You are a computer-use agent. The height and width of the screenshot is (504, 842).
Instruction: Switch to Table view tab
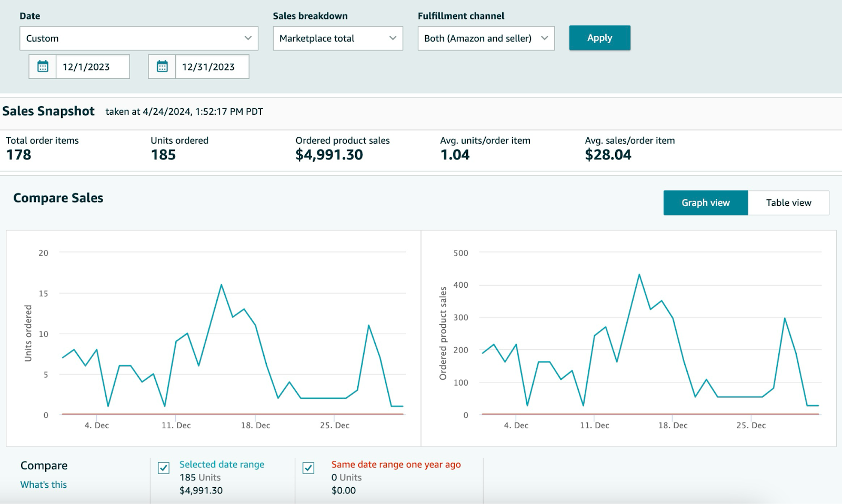click(x=788, y=203)
